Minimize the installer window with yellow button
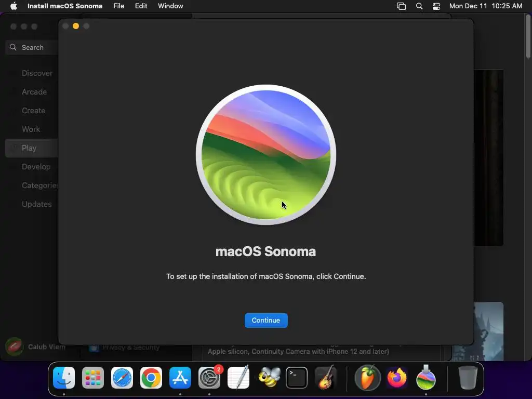Image resolution: width=532 pixels, height=399 pixels. 76,26
